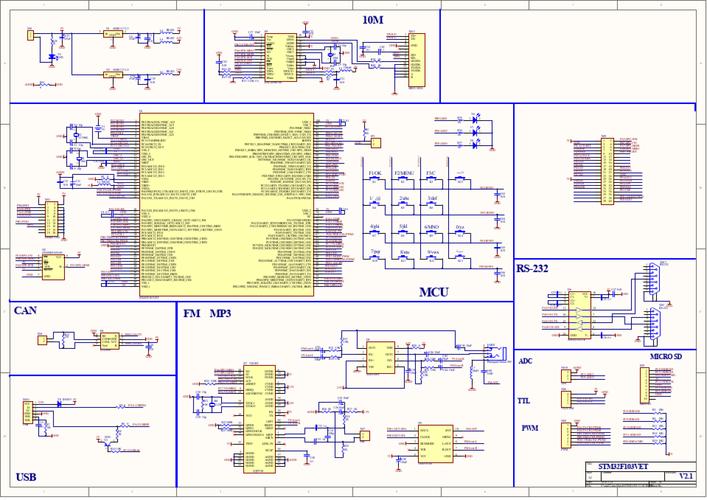
Task: Click the PWM label
Action: point(530,428)
